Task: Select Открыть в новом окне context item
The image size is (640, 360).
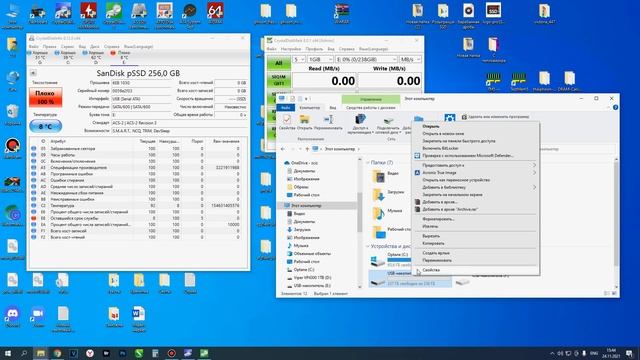Action: tap(476, 133)
